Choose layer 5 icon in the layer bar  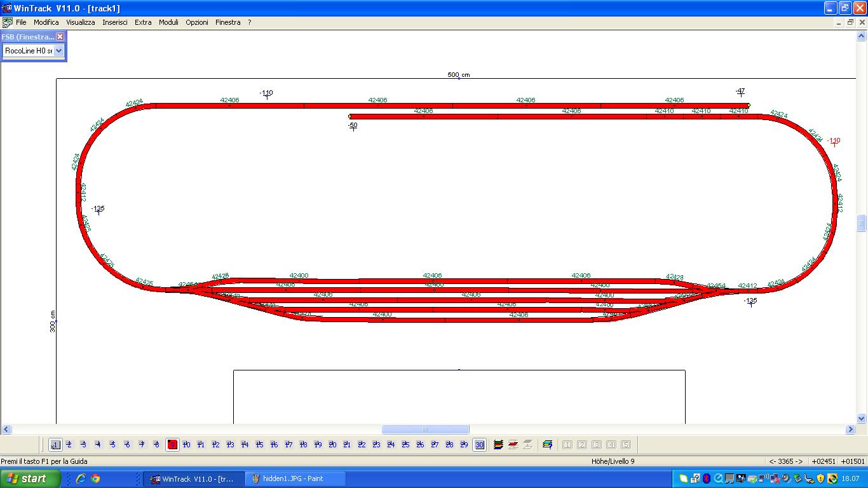pyautogui.click(x=113, y=445)
